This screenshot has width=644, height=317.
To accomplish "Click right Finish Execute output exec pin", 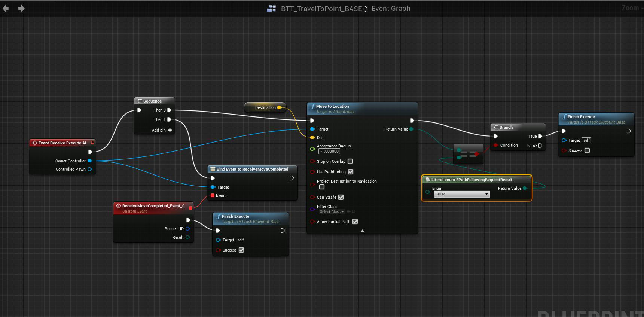I will [629, 131].
